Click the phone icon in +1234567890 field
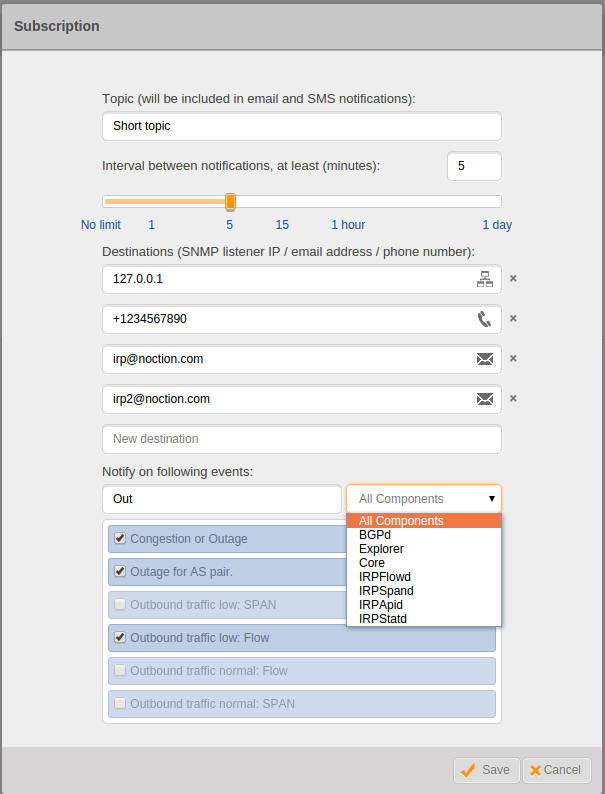605x794 pixels. click(x=485, y=319)
